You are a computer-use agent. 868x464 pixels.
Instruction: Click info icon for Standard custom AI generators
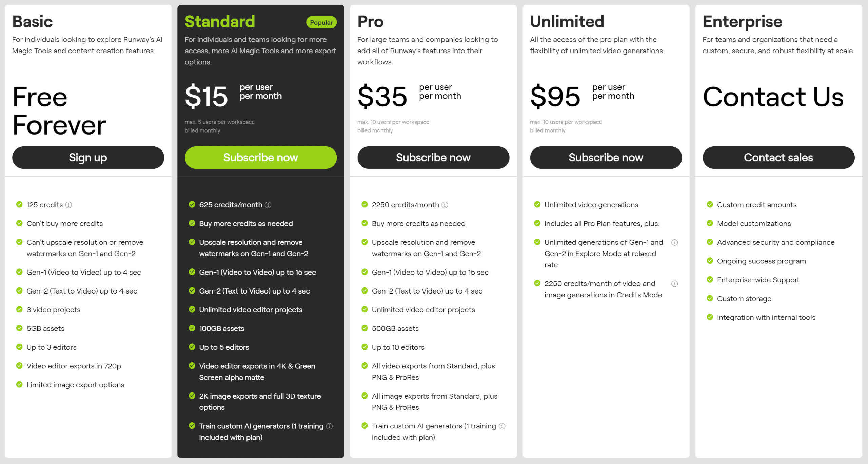(330, 426)
